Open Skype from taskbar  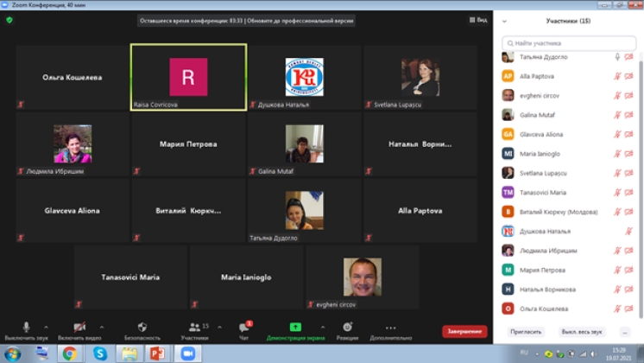(x=100, y=353)
